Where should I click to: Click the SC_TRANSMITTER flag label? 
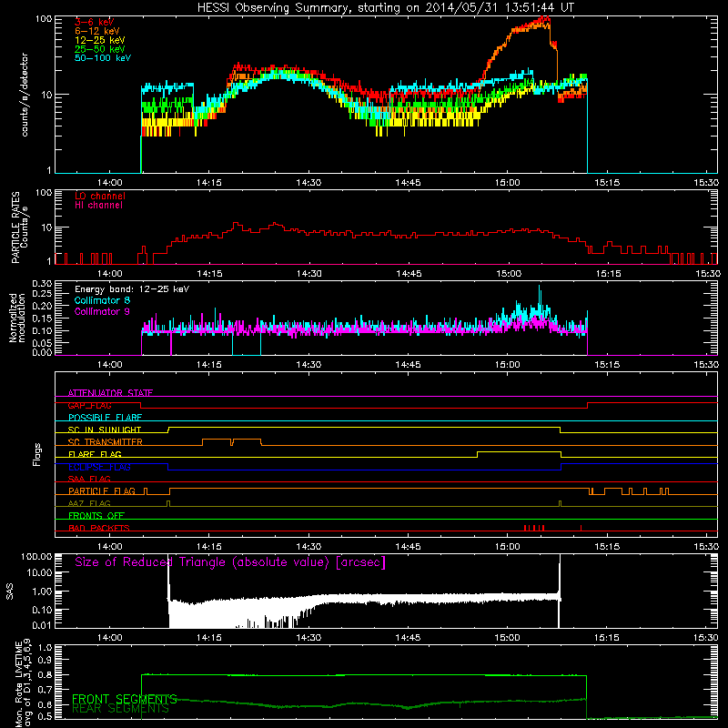pyautogui.click(x=106, y=442)
